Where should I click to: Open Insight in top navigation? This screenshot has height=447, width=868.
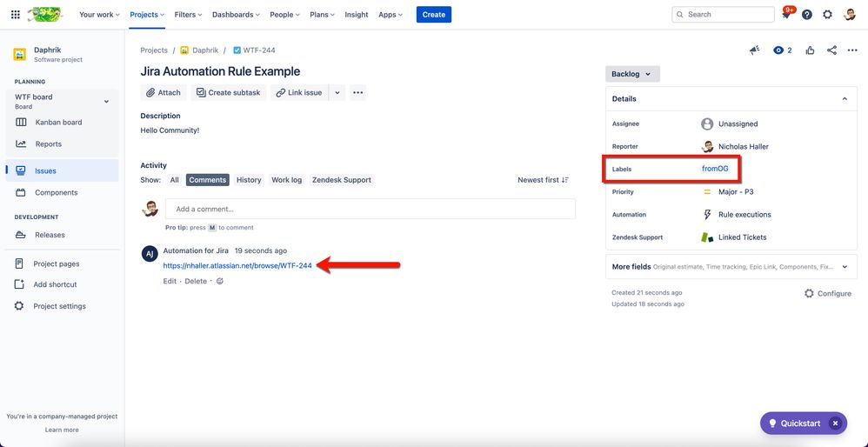click(357, 15)
